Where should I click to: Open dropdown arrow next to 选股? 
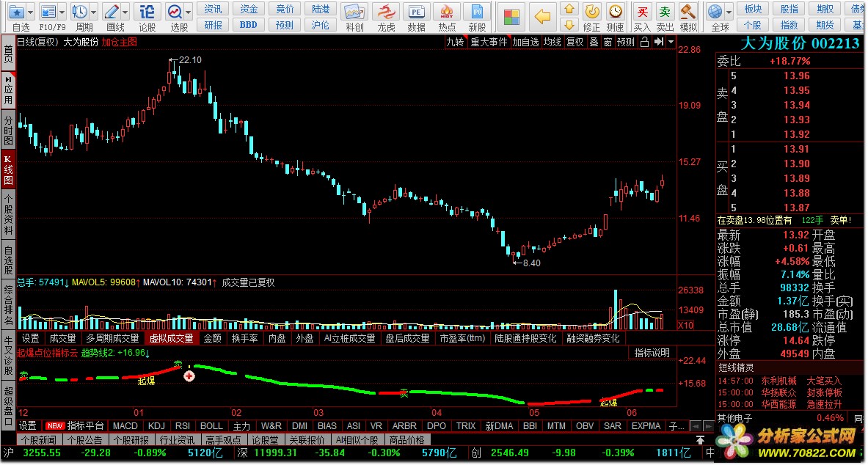point(189,11)
